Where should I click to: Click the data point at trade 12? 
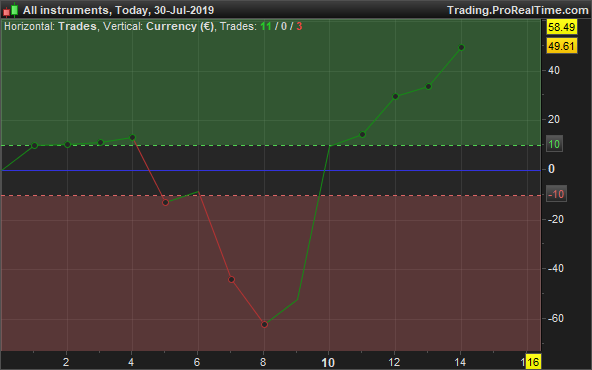395,96
